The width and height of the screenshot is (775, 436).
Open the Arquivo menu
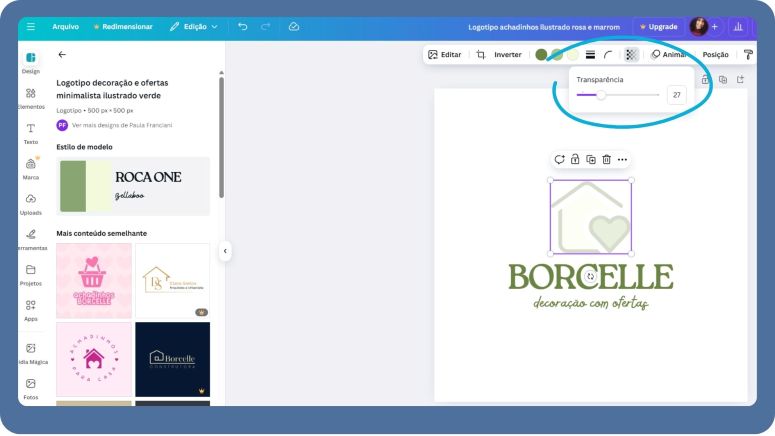(x=65, y=27)
